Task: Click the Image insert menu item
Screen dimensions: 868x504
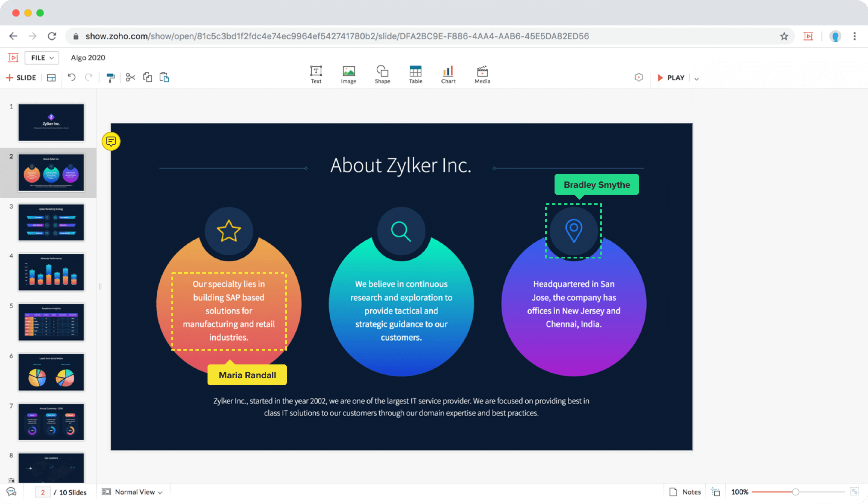Action: (348, 75)
